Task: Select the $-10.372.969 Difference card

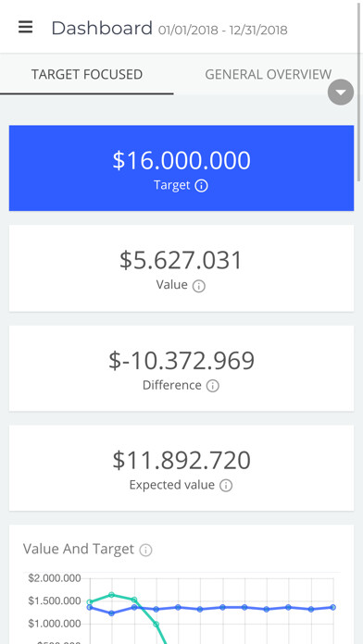Action: tap(181, 368)
